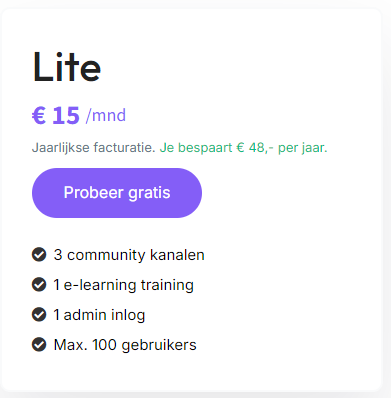Click the 1 e-learning training feature text
The width and height of the screenshot is (391, 398).
124,285
